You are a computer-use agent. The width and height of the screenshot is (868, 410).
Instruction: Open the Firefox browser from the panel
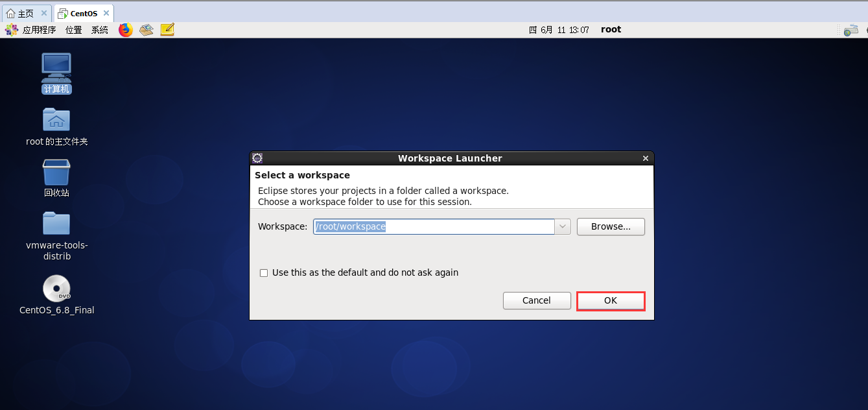[126, 30]
